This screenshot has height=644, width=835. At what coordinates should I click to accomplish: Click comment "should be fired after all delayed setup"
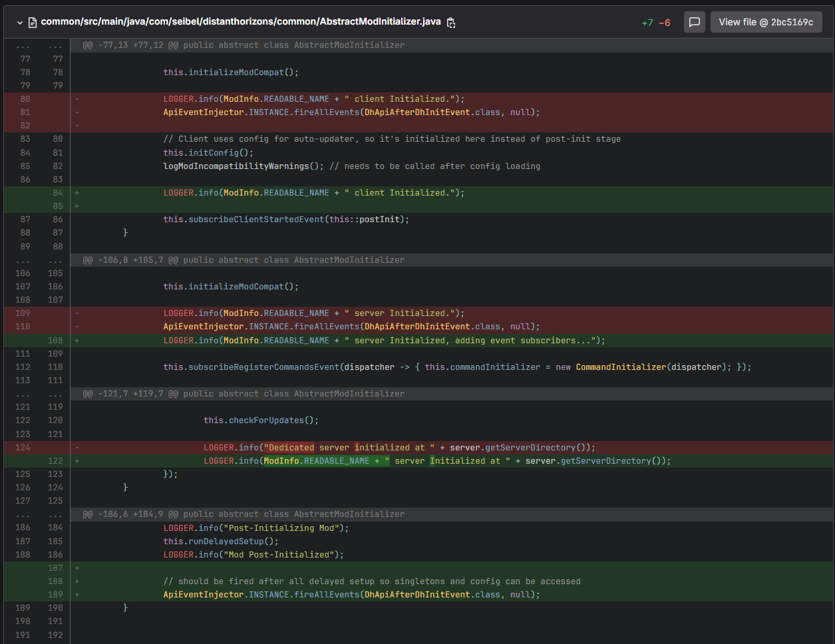[372, 581]
